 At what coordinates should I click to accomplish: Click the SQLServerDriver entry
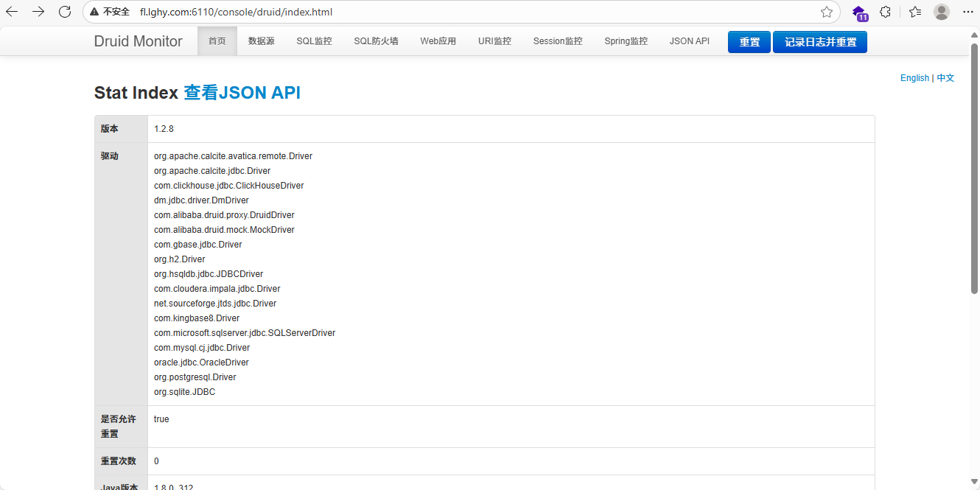coord(245,333)
